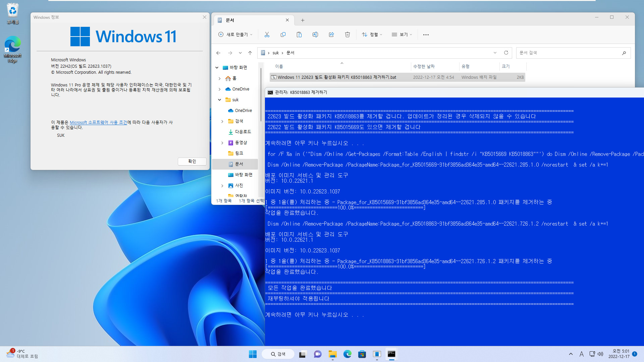Screen dimensions: 644x362
Task: Click the Delete trash icon in Explorer toolbar
Action: [347, 35]
